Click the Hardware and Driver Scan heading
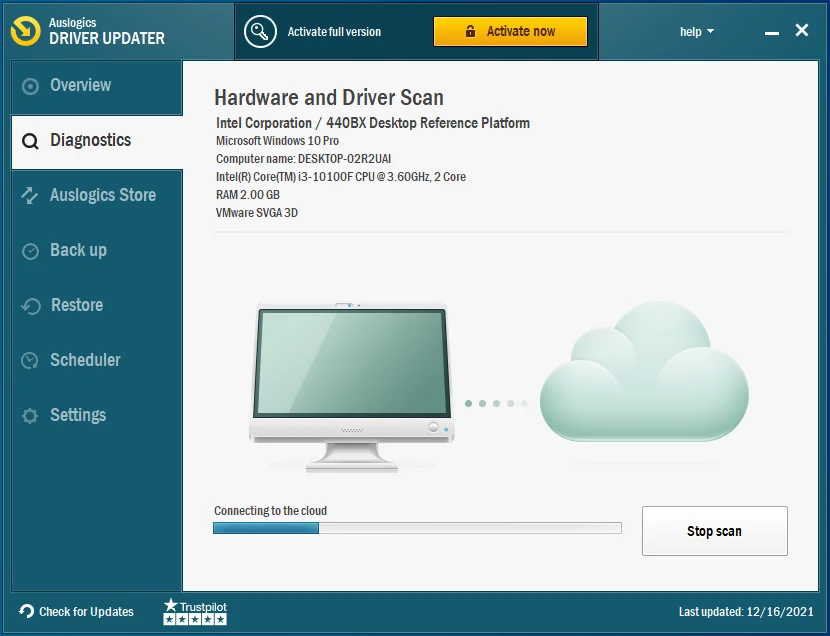Viewport: 830px width, 636px height. [329, 97]
